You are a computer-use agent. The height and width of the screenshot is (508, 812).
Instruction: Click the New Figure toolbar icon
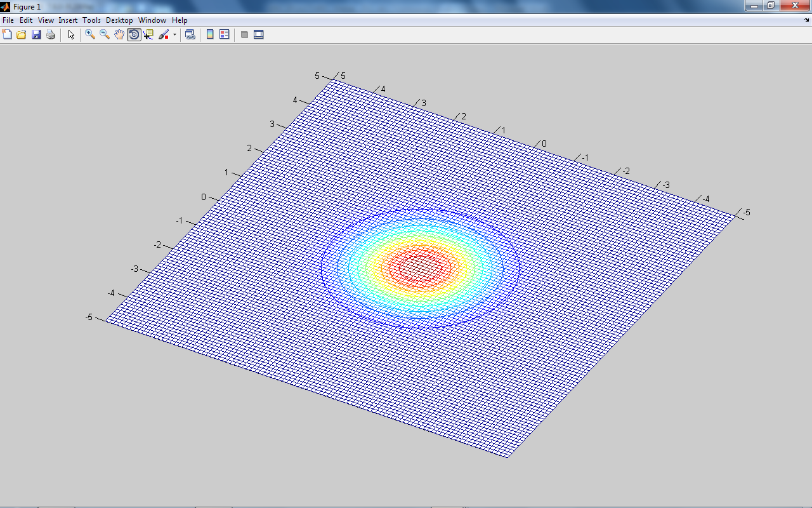tap(7, 34)
